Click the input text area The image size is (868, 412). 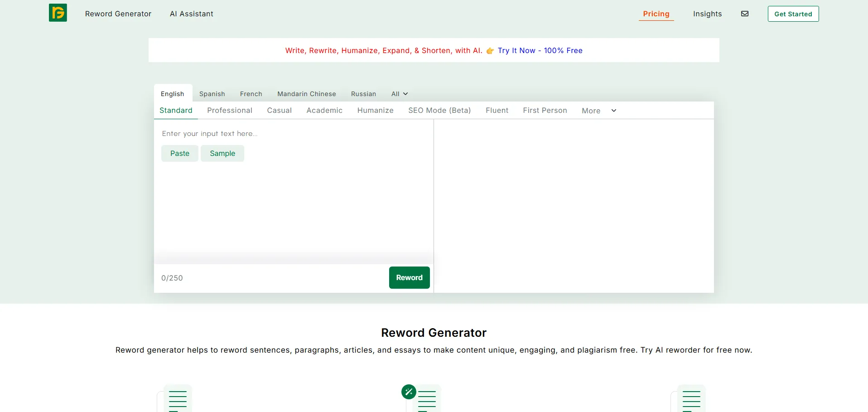point(294,204)
